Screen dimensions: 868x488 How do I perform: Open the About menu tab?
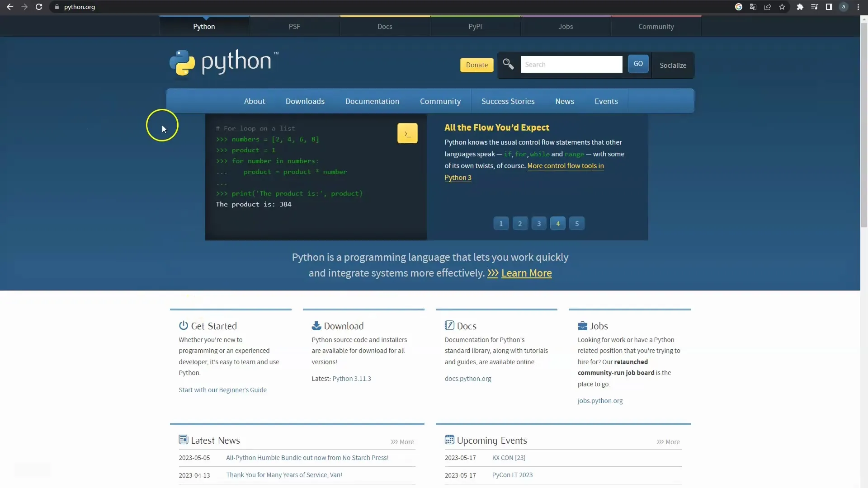point(254,101)
